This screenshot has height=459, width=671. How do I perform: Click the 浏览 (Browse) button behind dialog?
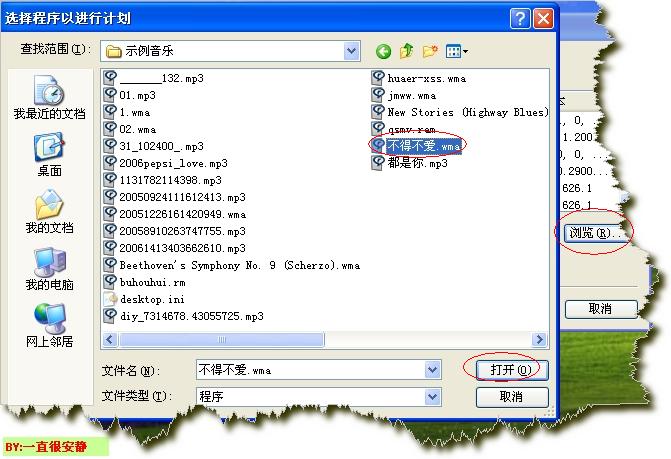click(x=588, y=233)
